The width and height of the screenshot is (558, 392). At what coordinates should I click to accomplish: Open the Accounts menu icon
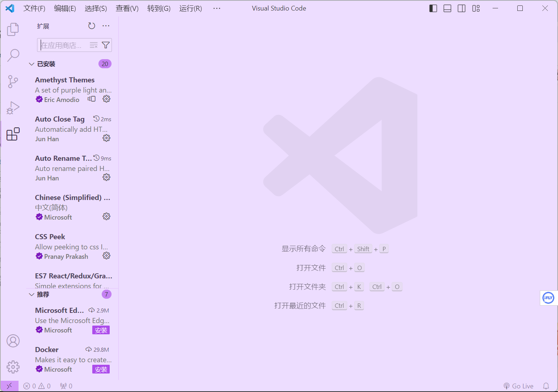coord(13,341)
